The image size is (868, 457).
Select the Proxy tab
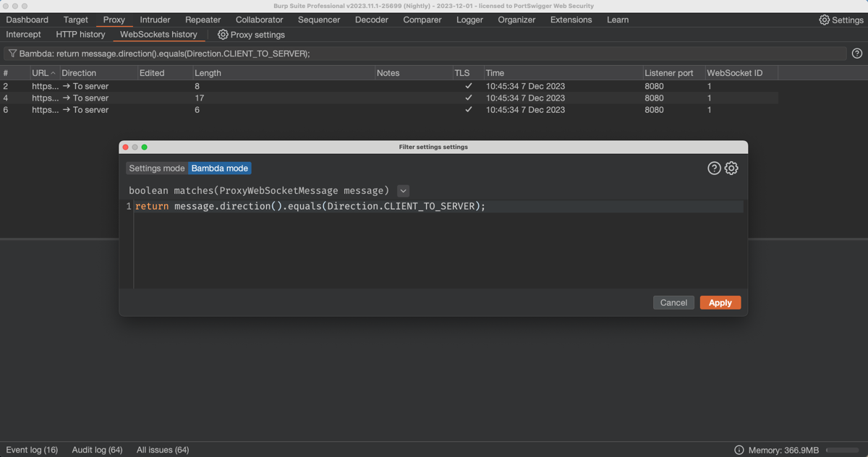[x=114, y=20]
